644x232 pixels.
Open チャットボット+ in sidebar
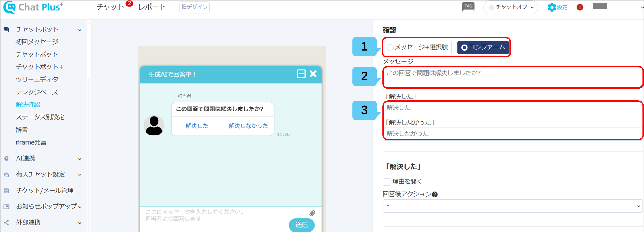pos(40,67)
